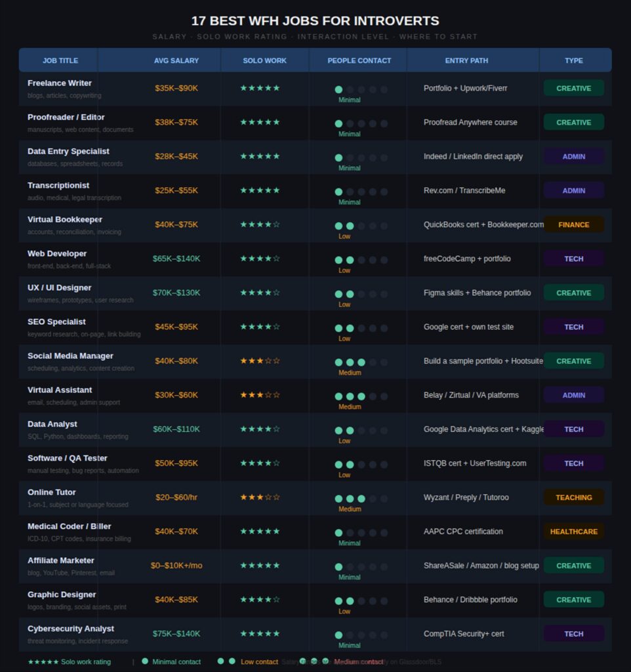Screen dimensions: 631x672
Task: Click the Data Analyst job title
Action: click(x=52, y=424)
